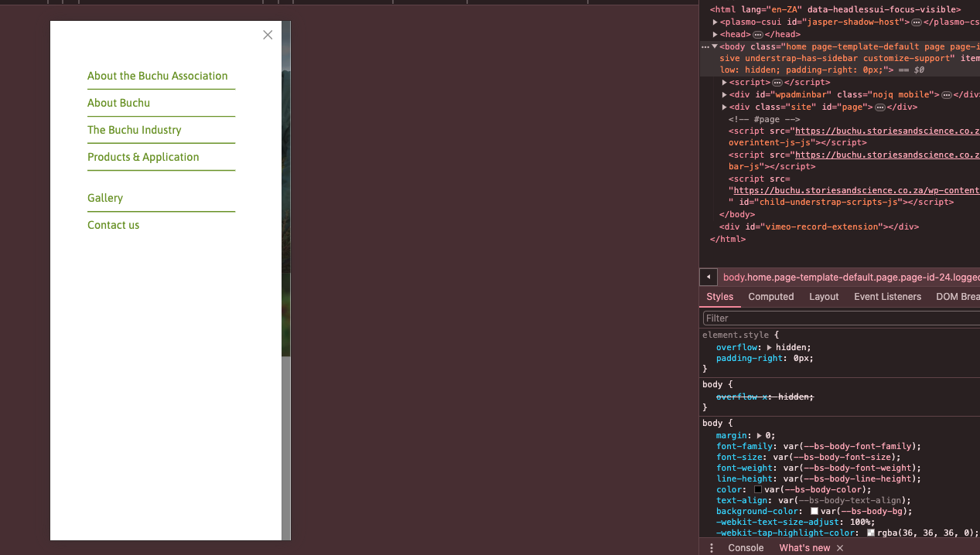Open the Event Listeners tab

(x=887, y=297)
